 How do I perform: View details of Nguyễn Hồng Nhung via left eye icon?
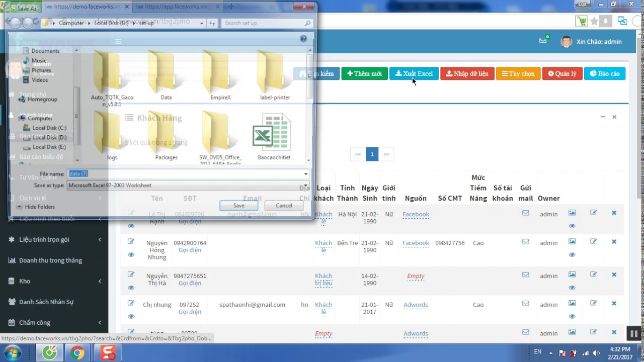pyautogui.click(x=131, y=255)
